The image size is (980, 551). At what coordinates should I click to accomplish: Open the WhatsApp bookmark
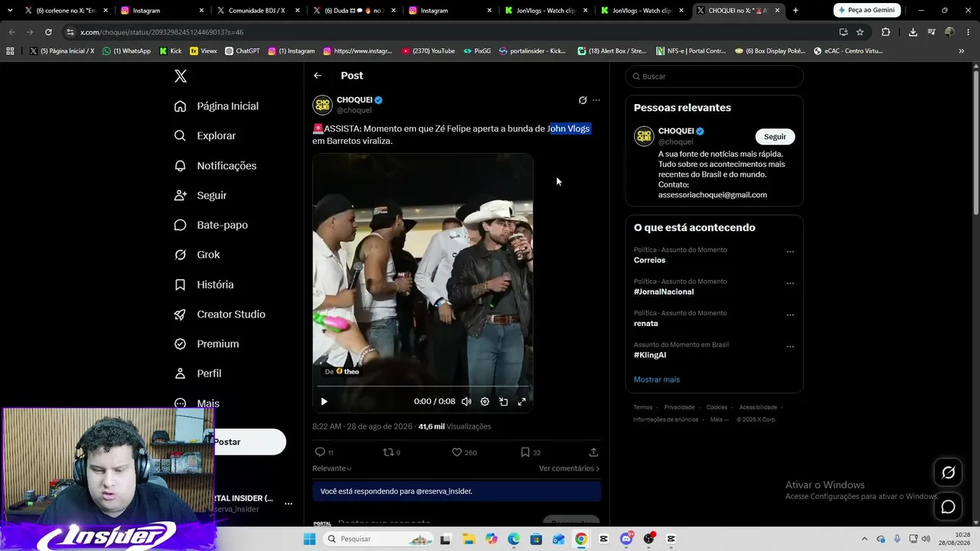click(126, 51)
